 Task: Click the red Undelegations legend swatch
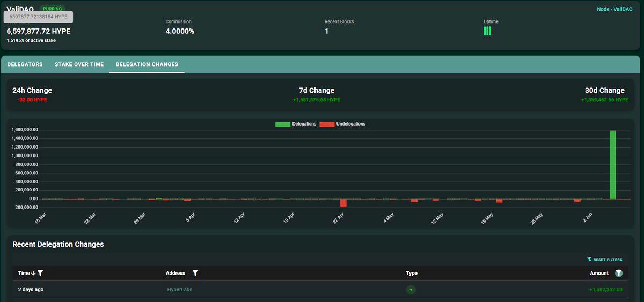pyautogui.click(x=327, y=124)
